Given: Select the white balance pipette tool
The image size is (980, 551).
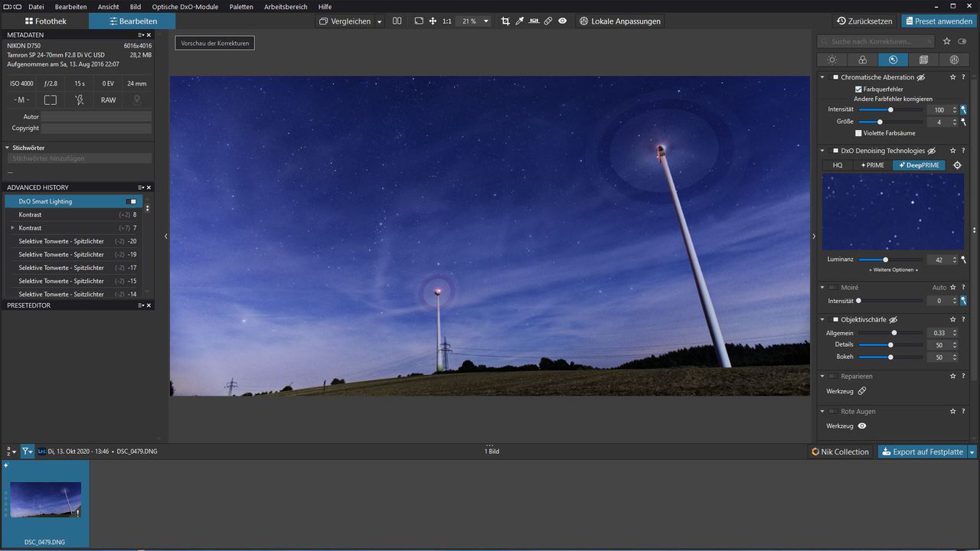Looking at the screenshot, I should (520, 21).
